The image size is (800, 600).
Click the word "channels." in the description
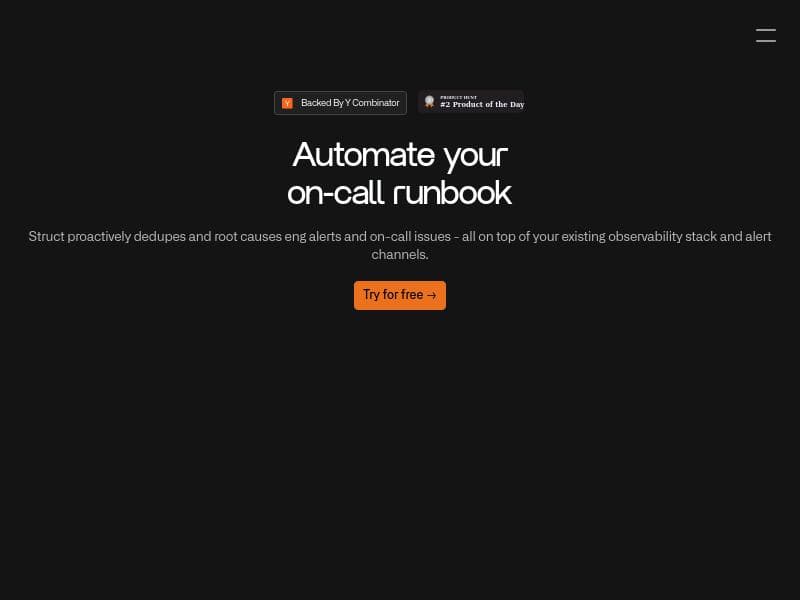click(x=400, y=255)
